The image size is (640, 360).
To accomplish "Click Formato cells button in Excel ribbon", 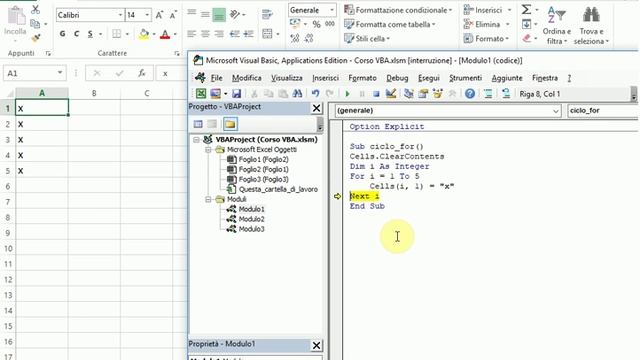I will coord(486,39).
